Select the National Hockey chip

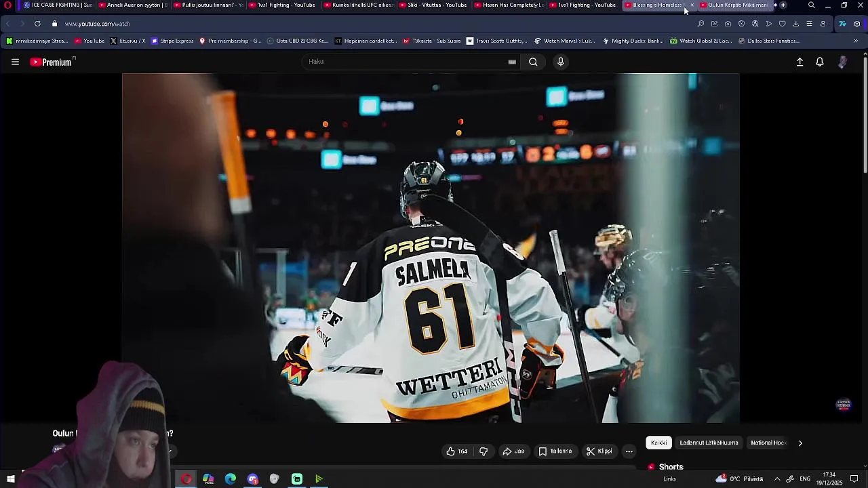(x=768, y=443)
